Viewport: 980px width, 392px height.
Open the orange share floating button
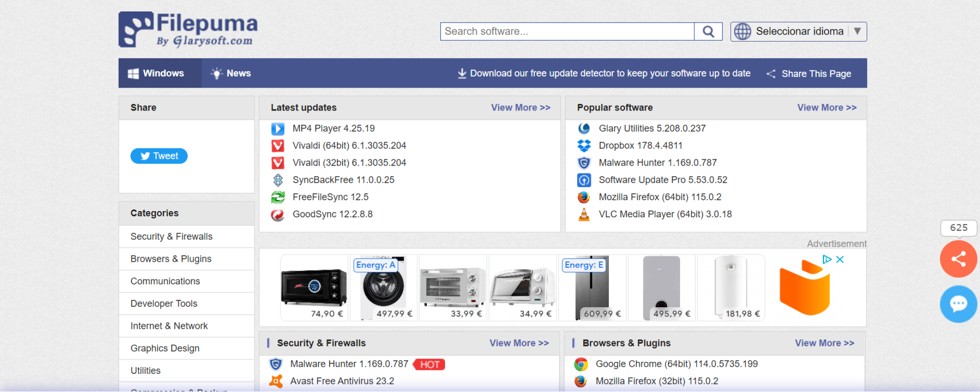click(958, 259)
